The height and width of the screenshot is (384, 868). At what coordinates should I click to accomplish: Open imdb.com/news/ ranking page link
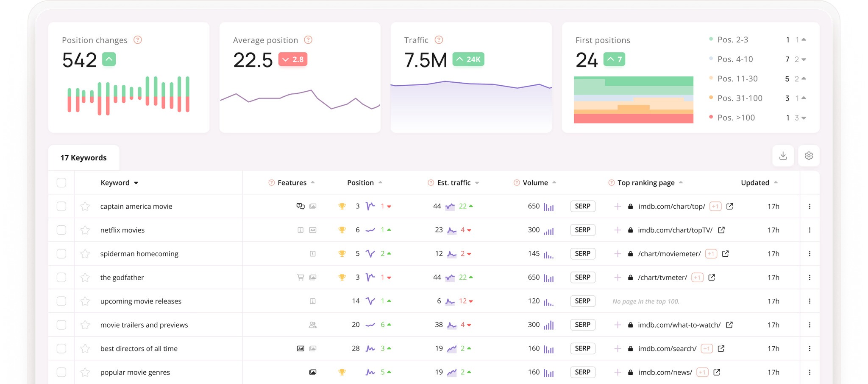coord(665,372)
